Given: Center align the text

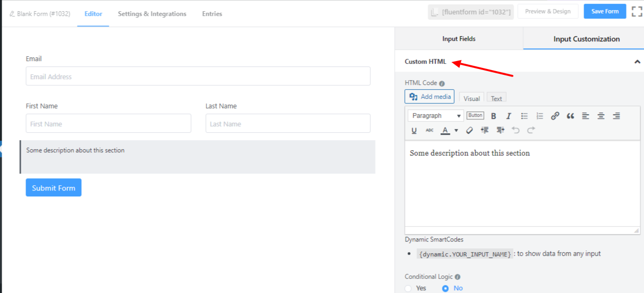Looking at the screenshot, I should pyautogui.click(x=601, y=116).
